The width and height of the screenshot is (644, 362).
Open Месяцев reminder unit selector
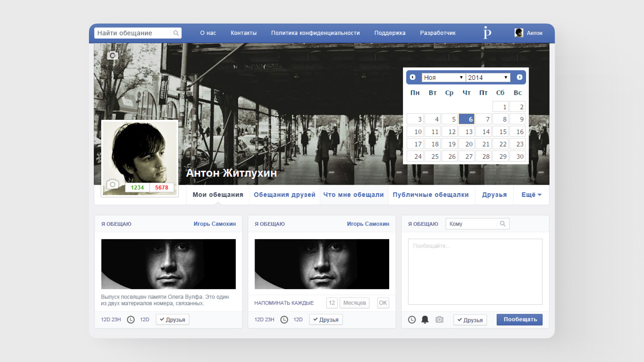click(354, 303)
